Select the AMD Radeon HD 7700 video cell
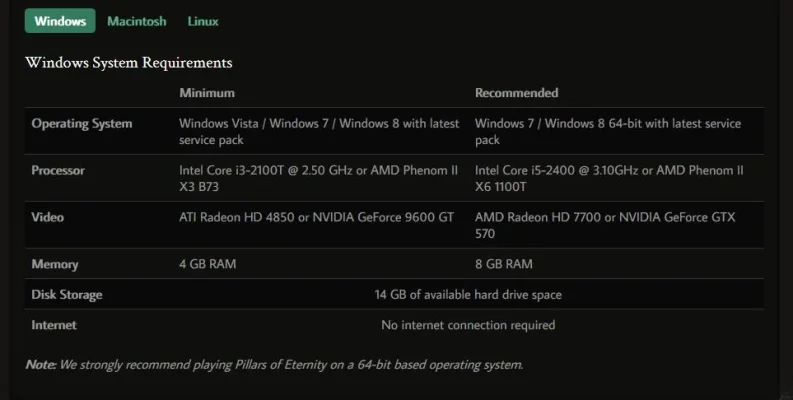 (x=609, y=224)
